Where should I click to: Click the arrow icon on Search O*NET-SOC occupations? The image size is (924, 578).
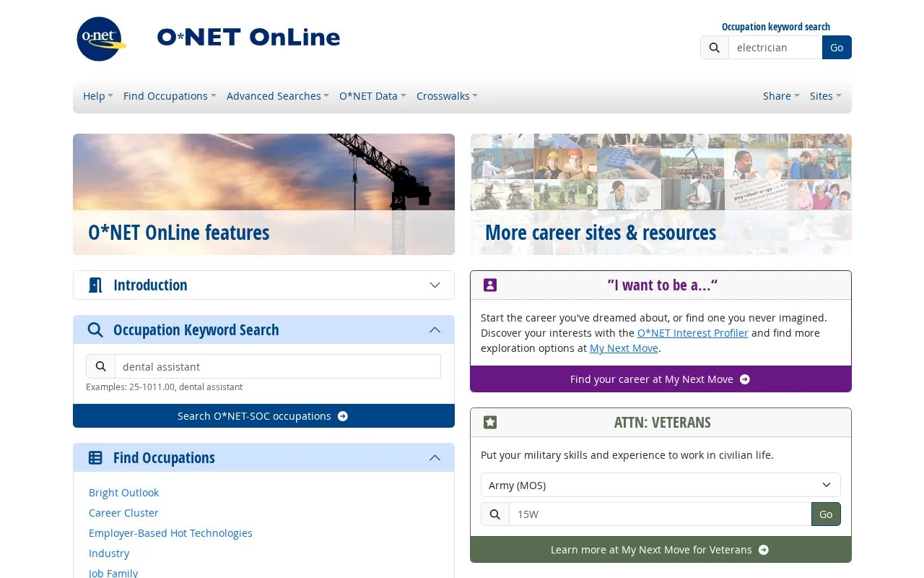click(343, 416)
